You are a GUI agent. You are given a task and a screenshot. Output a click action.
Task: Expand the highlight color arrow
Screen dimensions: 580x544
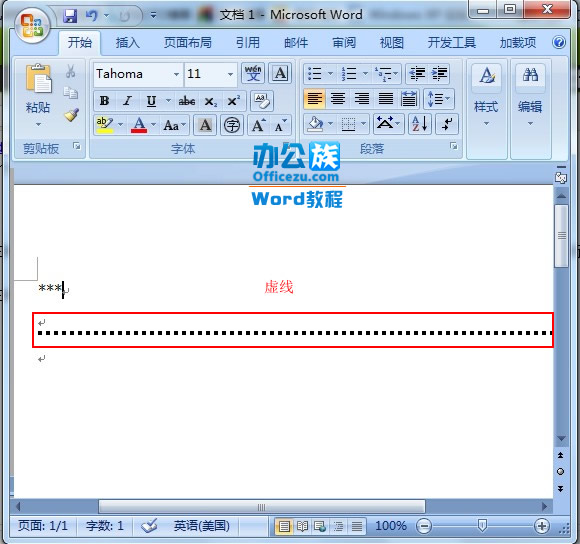(x=120, y=125)
